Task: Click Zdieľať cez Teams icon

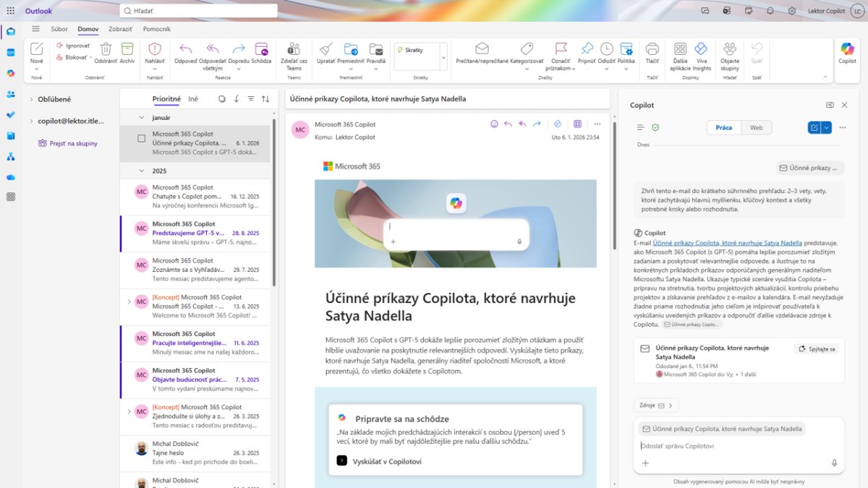Action: click(294, 50)
